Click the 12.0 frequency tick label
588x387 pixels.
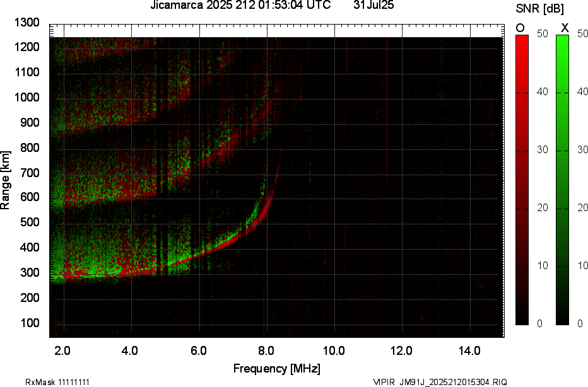[x=402, y=350]
